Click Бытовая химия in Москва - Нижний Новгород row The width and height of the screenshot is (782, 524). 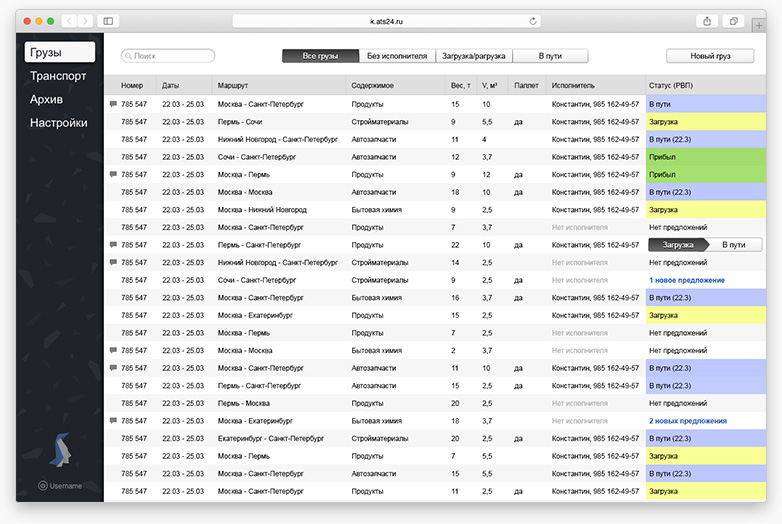[377, 210]
